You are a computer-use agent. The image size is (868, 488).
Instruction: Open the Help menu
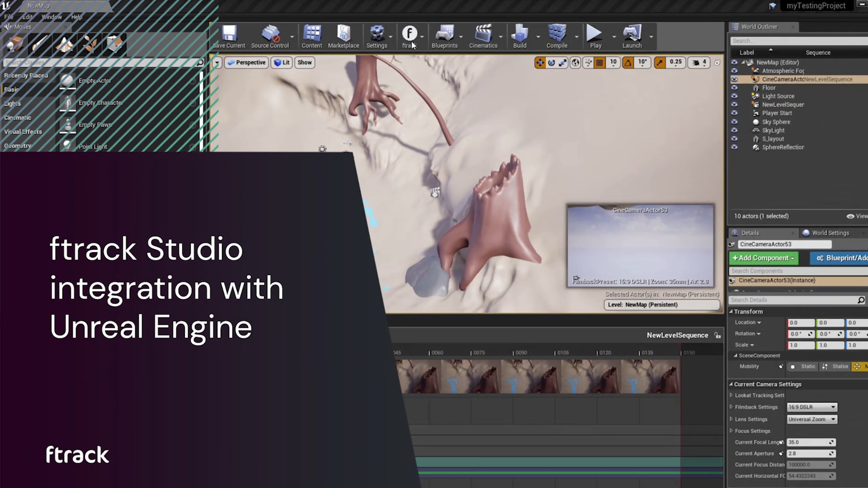(77, 17)
